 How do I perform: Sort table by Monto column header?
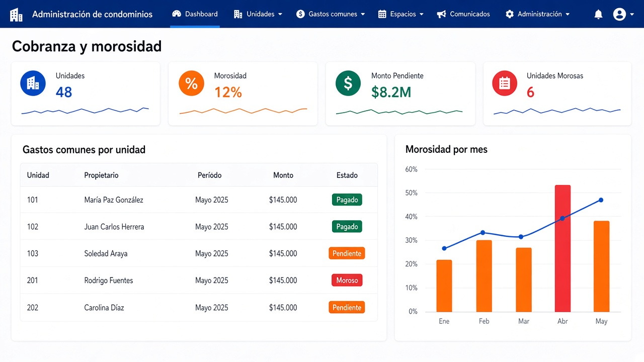point(283,175)
